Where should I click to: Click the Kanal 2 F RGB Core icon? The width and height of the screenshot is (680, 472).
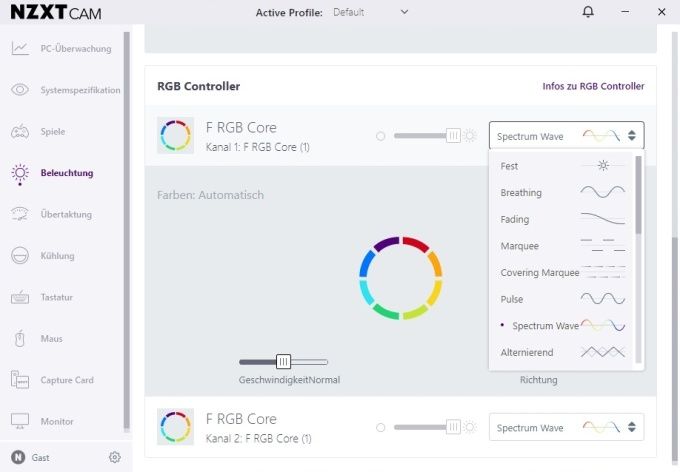175,427
